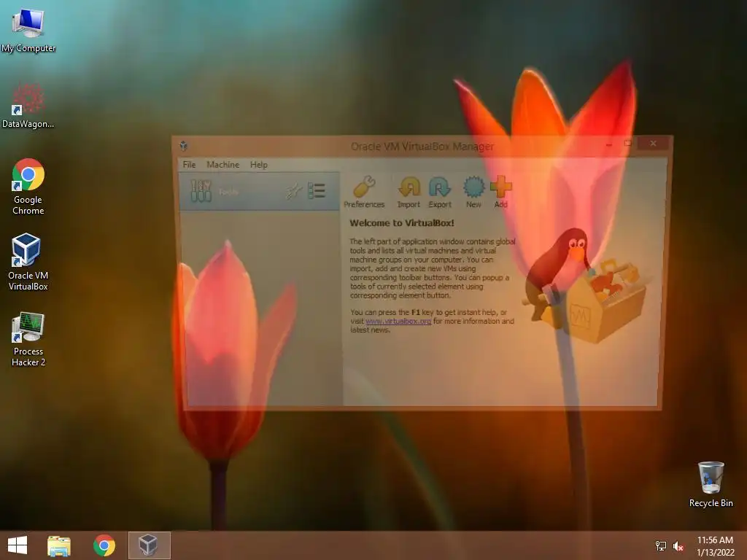This screenshot has height=560, width=747.
Task: Close the VirtualBox Manager window
Action: click(653, 144)
